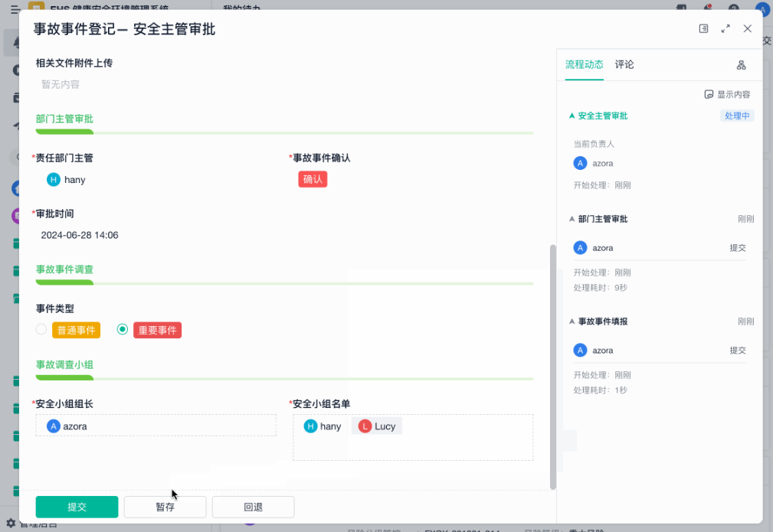Image resolution: width=773 pixels, height=532 pixels.
Task: Collapse the 事故事件填报 process step
Action: [x=572, y=321]
